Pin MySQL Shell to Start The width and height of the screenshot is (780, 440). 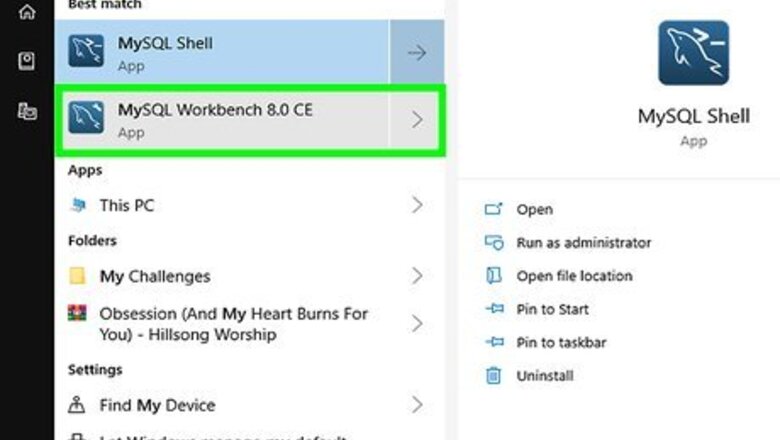click(552, 309)
